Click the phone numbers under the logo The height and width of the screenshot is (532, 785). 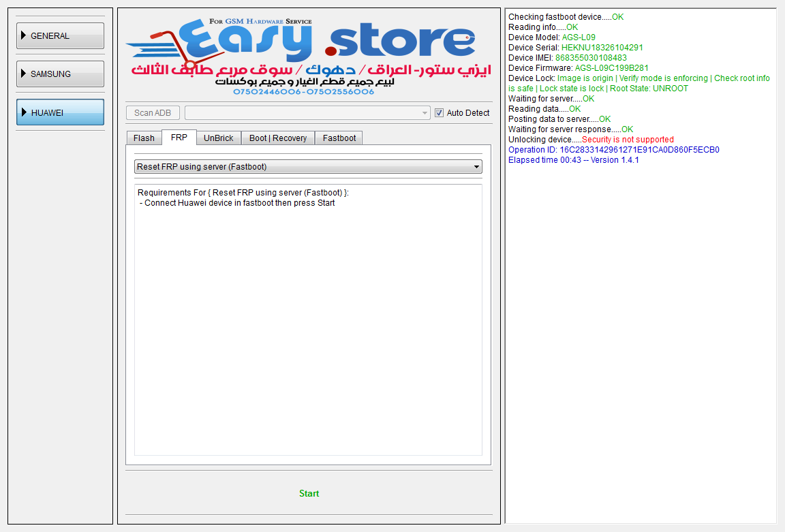click(x=303, y=91)
